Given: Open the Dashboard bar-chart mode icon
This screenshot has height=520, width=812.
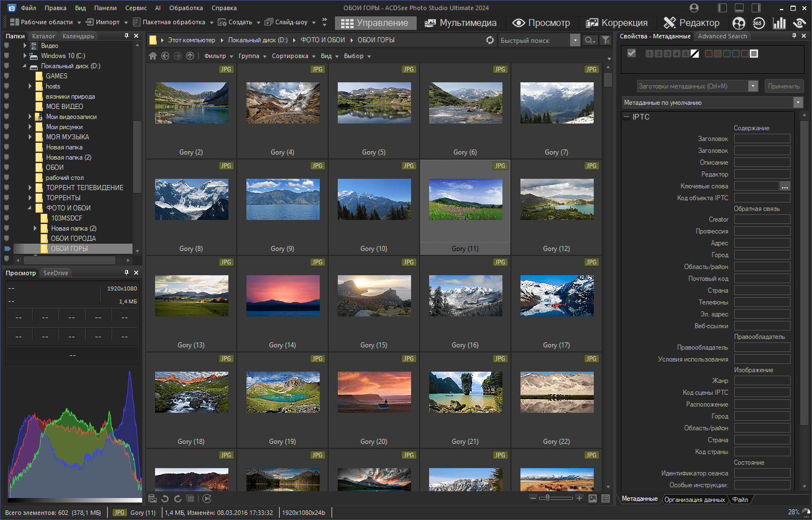Looking at the screenshot, I should [779, 23].
